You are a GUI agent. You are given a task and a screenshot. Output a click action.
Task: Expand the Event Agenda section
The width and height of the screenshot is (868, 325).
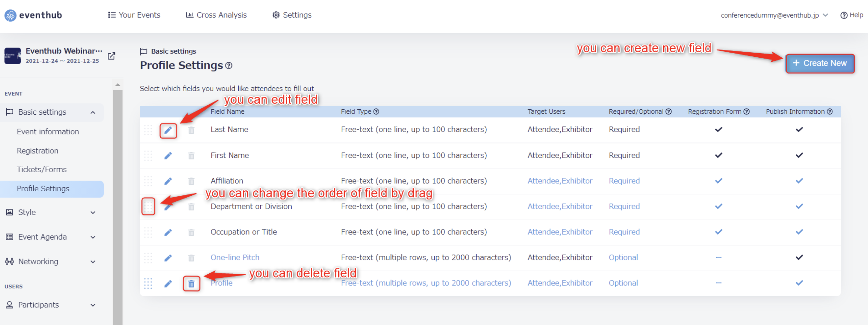[x=93, y=237]
